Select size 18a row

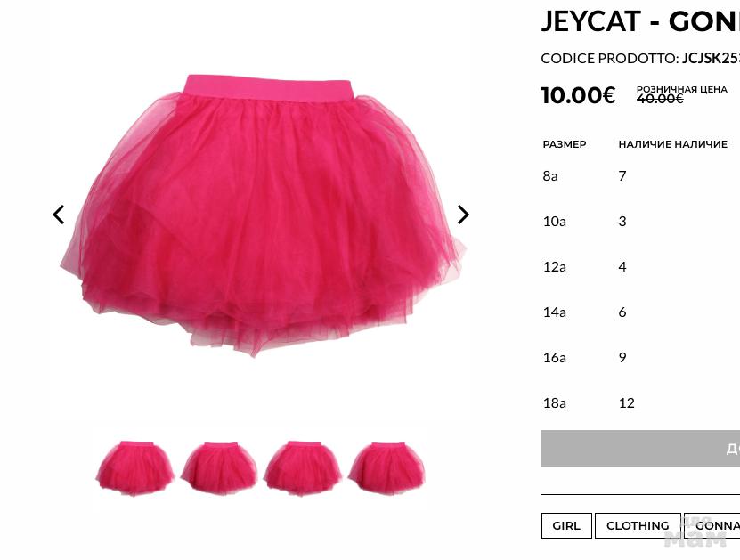coord(641,403)
